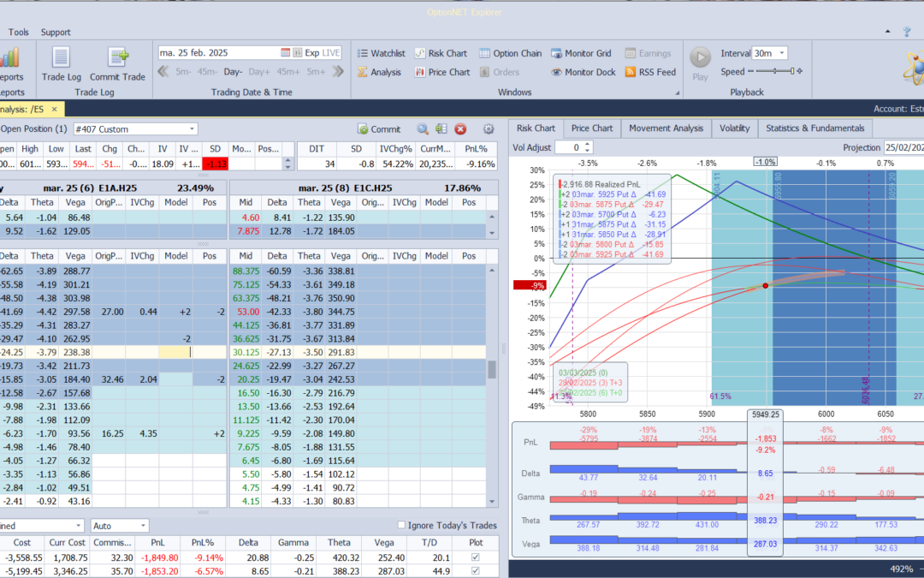Click the Commit button

378,129
